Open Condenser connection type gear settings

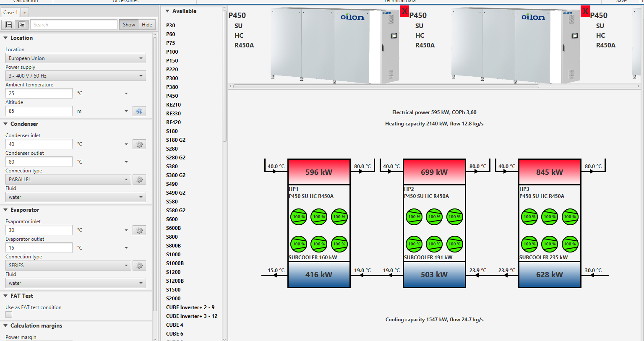(x=139, y=180)
